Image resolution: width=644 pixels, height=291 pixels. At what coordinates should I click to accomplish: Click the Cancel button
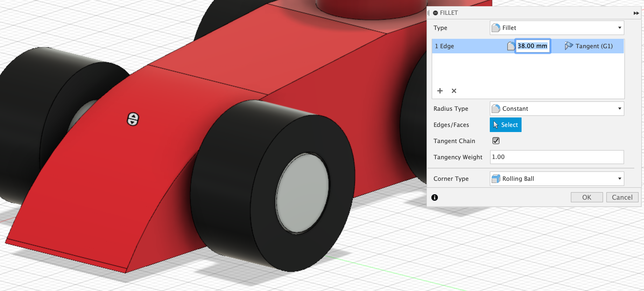[622, 197]
